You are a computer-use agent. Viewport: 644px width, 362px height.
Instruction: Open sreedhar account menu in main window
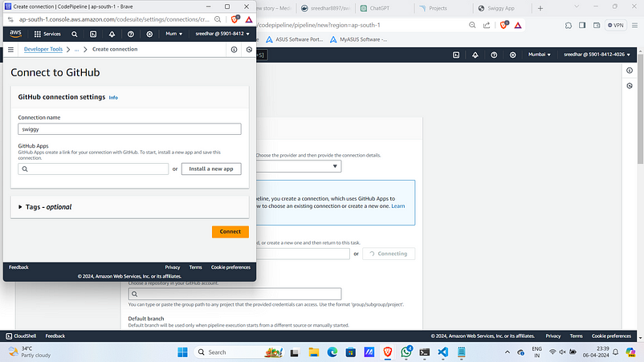click(597, 55)
